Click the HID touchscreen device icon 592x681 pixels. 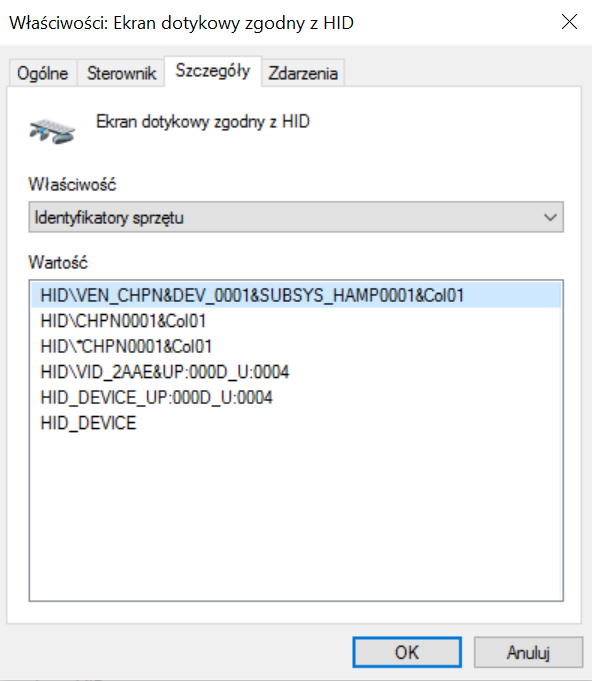click(x=52, y=131)
